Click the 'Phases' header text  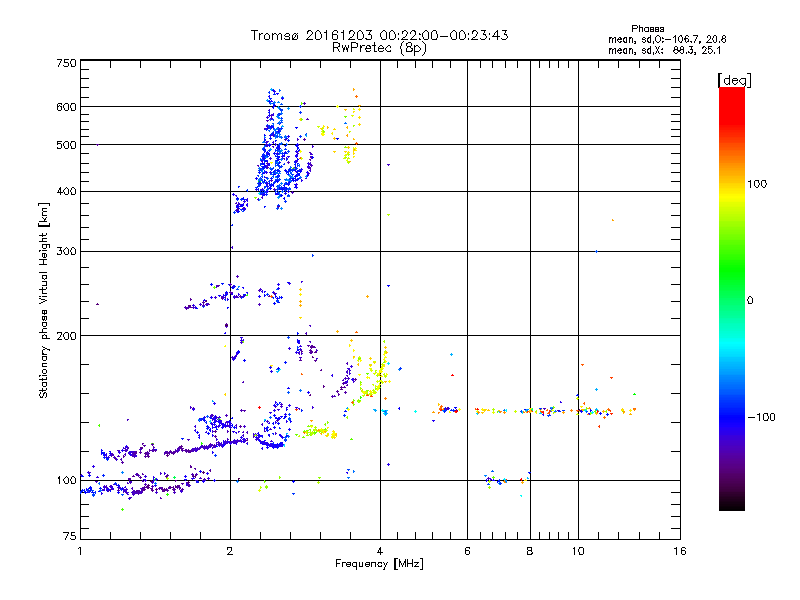(647, 29)
